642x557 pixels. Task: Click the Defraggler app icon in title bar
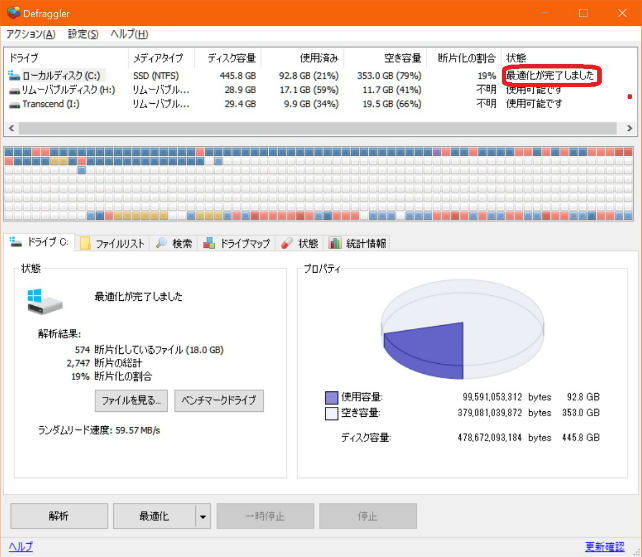(13, 13)
